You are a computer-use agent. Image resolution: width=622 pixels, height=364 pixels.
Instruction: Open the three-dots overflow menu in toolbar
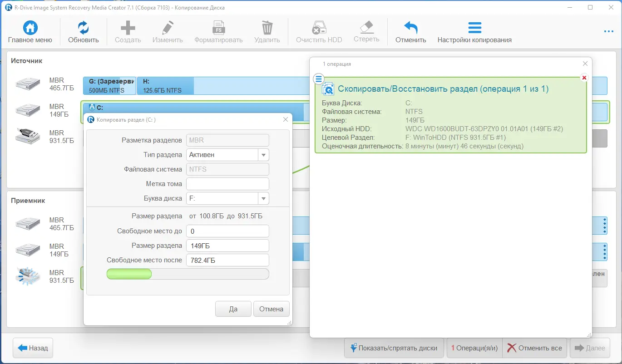click(x=609, y=31)
